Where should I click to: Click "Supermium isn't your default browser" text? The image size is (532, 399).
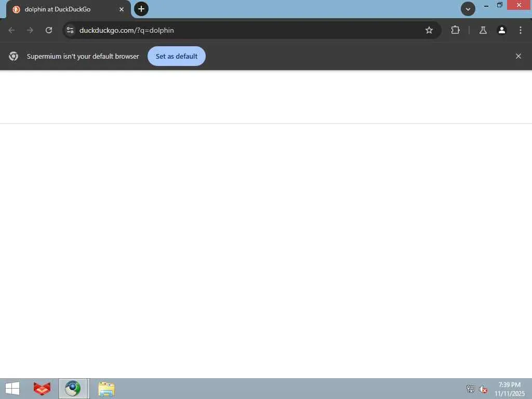point(83,56)
